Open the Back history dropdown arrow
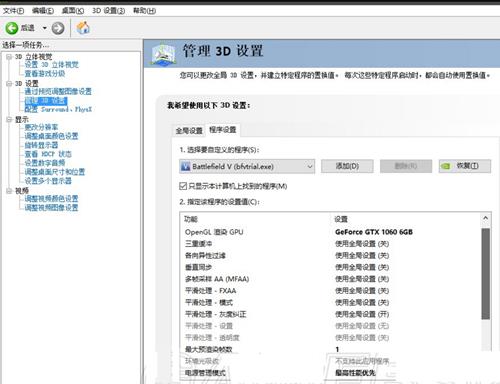 (44, 28)
